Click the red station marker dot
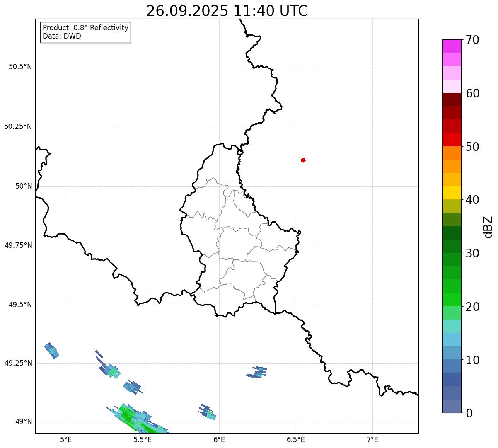The image size is (498, 448). tap(303, 160)
